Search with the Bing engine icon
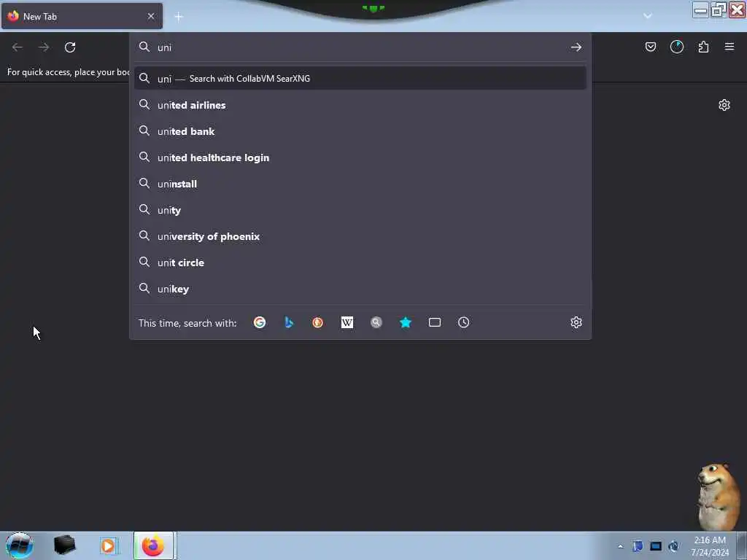The height and width of the screenshot is (560, 747). tap(289, 323)
